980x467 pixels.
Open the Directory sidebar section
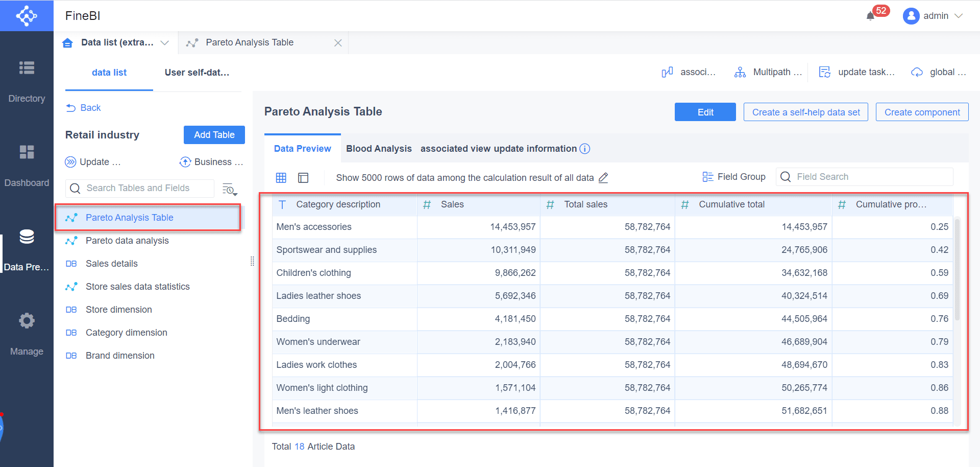click(27, 81)
